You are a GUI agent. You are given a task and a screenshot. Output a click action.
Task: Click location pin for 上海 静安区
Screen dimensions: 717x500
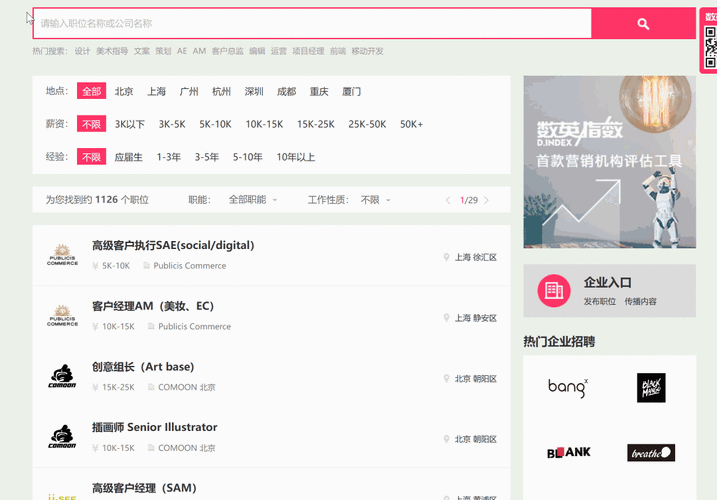click(x=446, y=317)
